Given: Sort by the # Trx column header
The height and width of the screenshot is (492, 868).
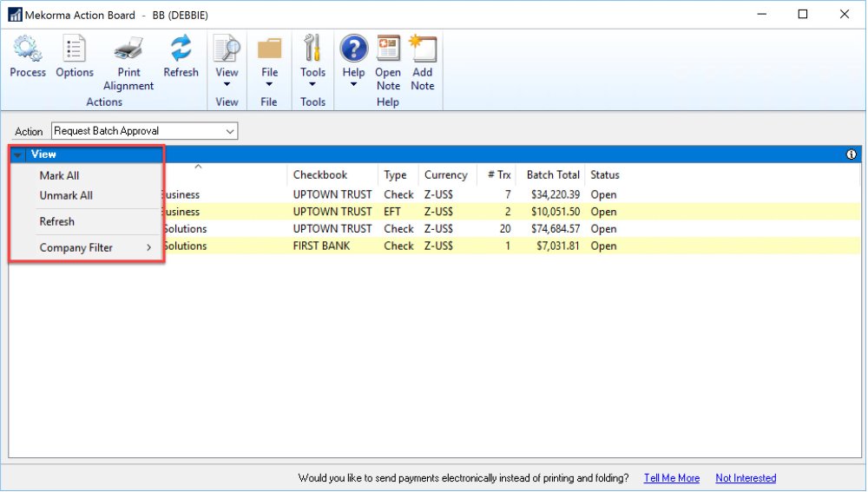Looking at the screenshot, I should [x=497, y=175].
